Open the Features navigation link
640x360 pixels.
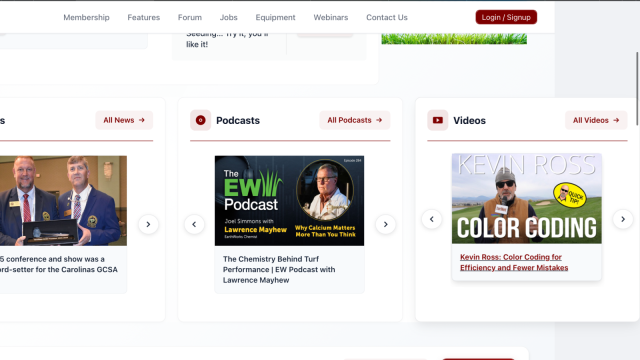[144, 18]
